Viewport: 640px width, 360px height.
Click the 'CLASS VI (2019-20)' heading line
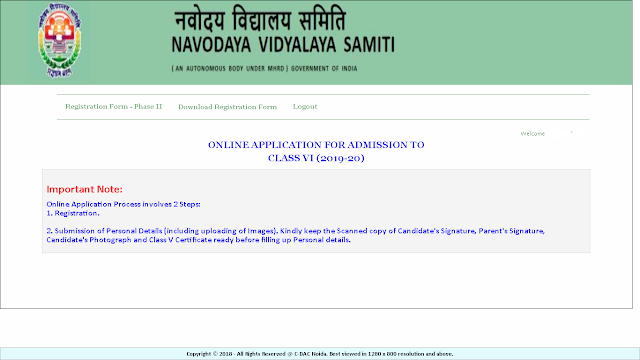tap(316, 158)
